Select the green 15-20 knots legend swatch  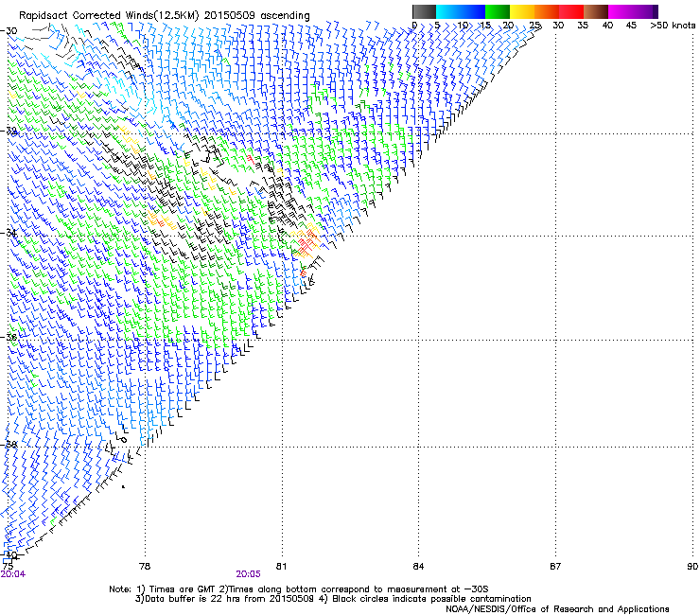coord(497,11)
